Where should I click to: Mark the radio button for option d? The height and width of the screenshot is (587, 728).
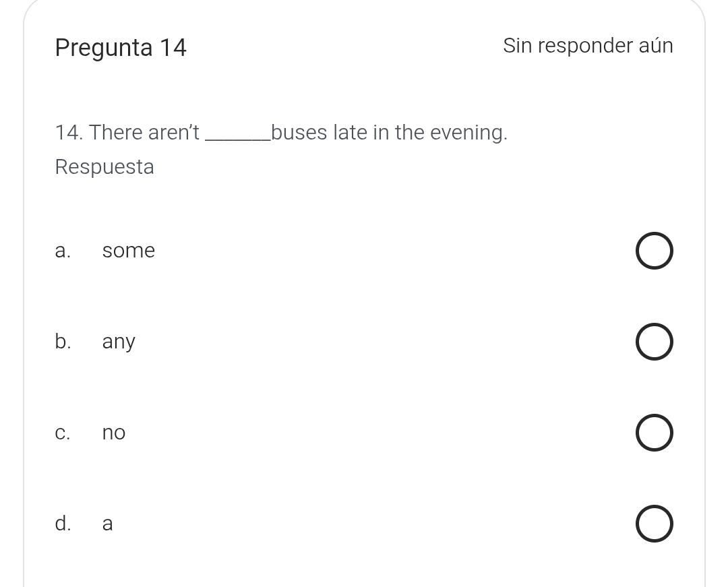[654, 524]
